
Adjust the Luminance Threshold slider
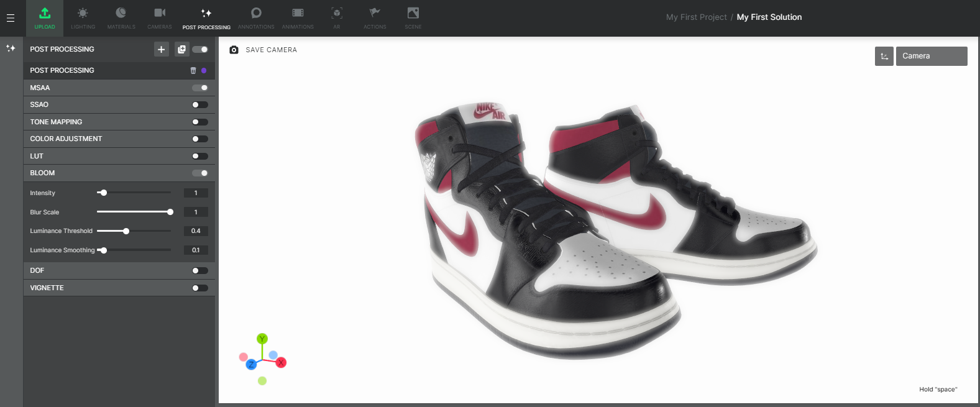(x=134, y=231)
